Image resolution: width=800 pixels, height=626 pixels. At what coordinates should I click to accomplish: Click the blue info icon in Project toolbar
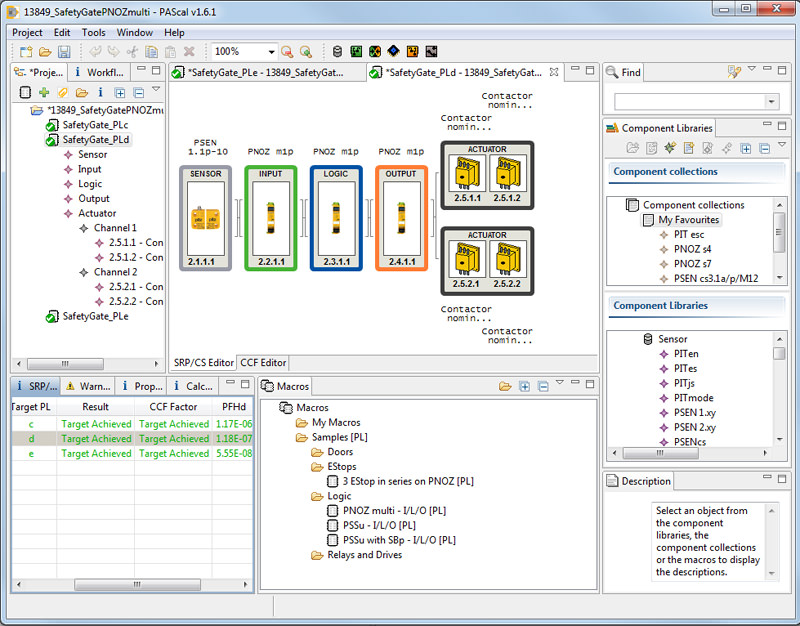[x=101, y=92]
